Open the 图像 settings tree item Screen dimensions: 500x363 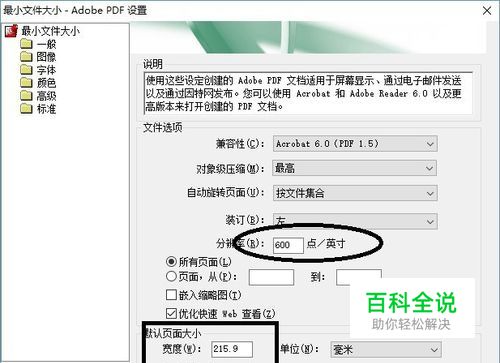pyautogui.click(x=46, y=57)
